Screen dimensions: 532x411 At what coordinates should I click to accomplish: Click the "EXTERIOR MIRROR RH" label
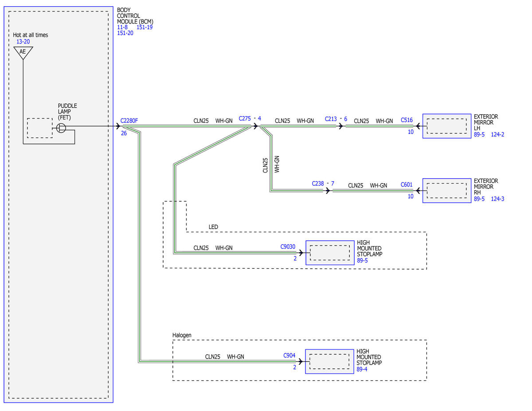point(486,187)
